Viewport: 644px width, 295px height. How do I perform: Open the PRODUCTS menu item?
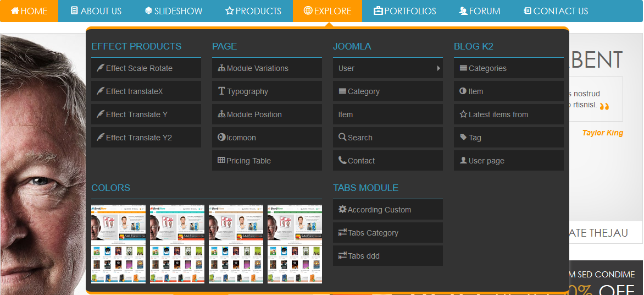pos(253,10)
